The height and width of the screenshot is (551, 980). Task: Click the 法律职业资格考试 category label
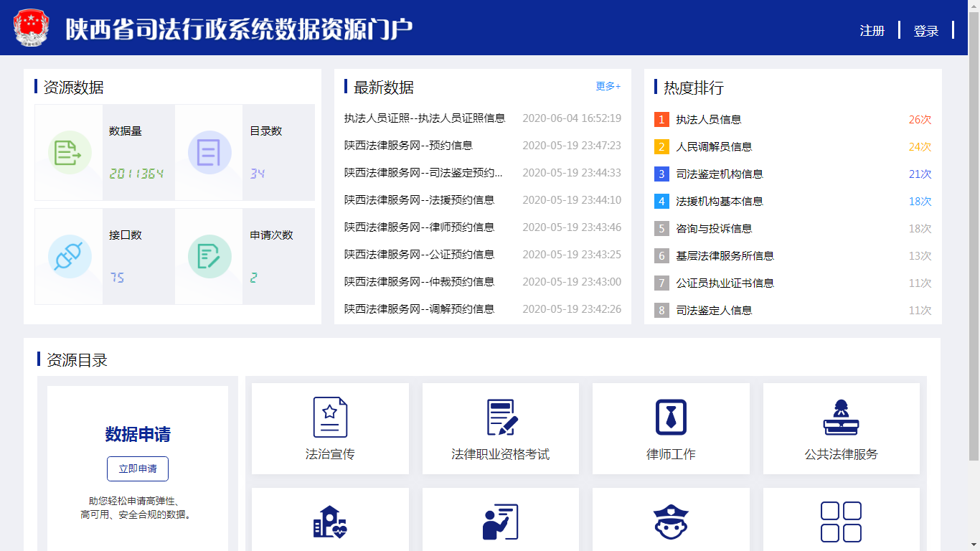(501, 454)
